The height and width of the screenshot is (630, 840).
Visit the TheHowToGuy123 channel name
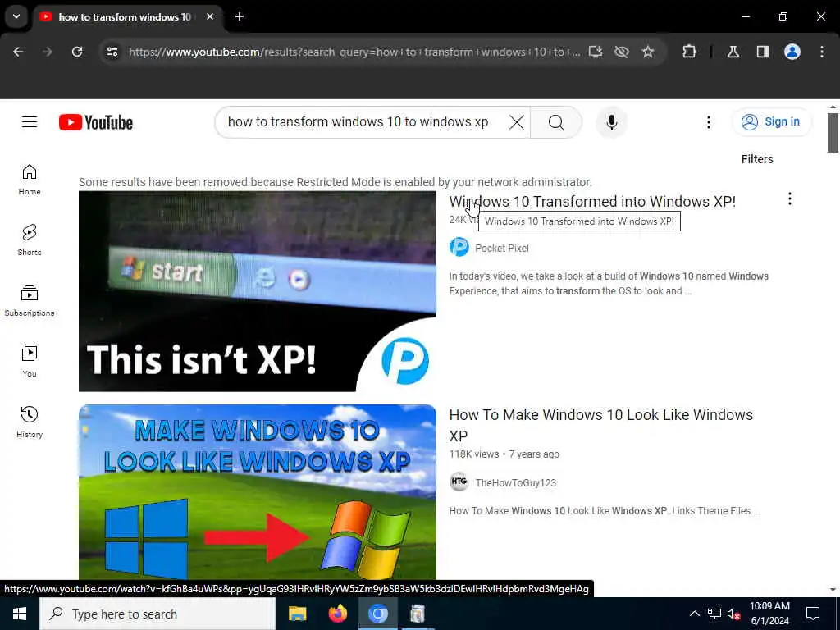515,482
